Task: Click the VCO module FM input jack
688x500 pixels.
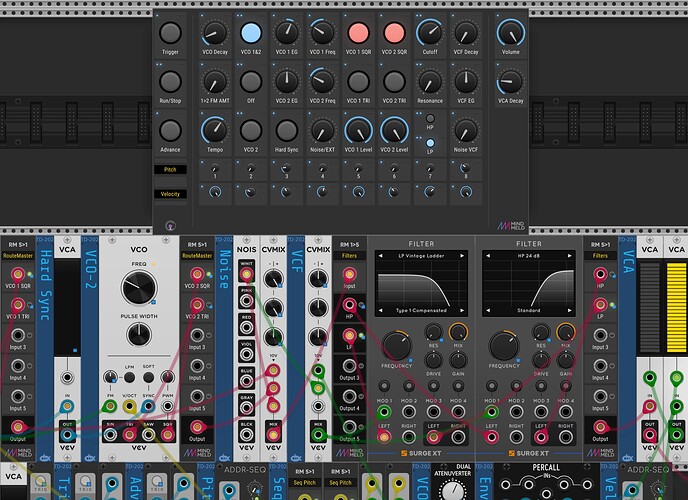Action: pyautogui.click(x=110, y=406)
